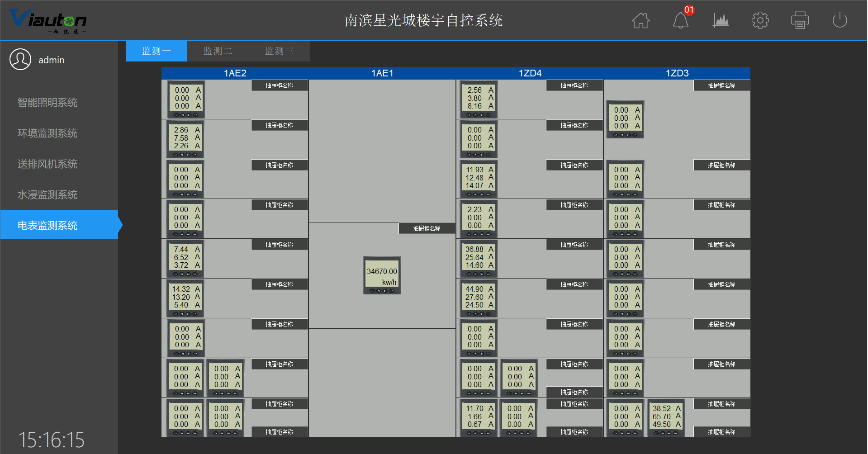This screenshot has height=454, width=868.
Task: Select 水浸监测系统 in the sidebar
Action: click(47, 195)
